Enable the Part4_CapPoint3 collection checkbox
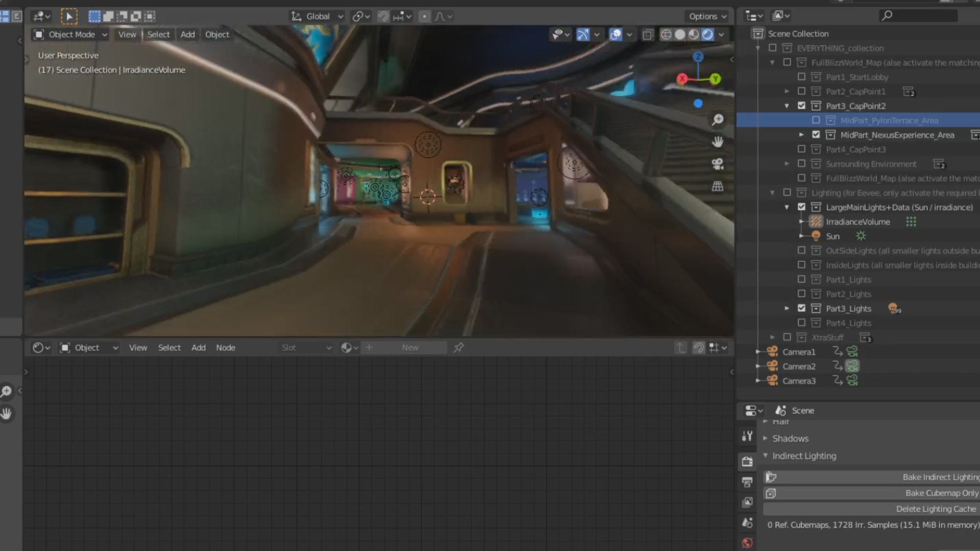This screenshot has height=551, width=980. point(801,149)
